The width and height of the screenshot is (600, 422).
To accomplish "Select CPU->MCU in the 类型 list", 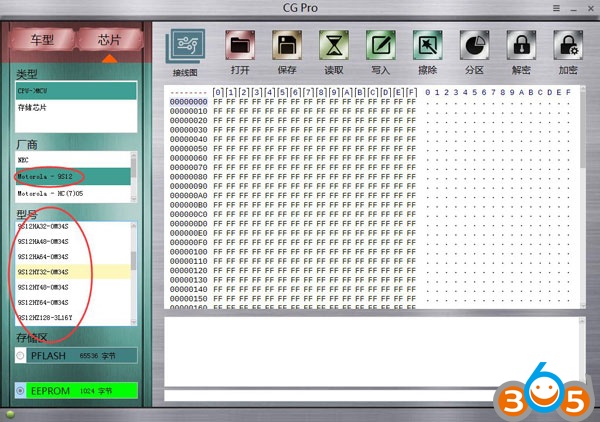I will [x=76, y=91].
